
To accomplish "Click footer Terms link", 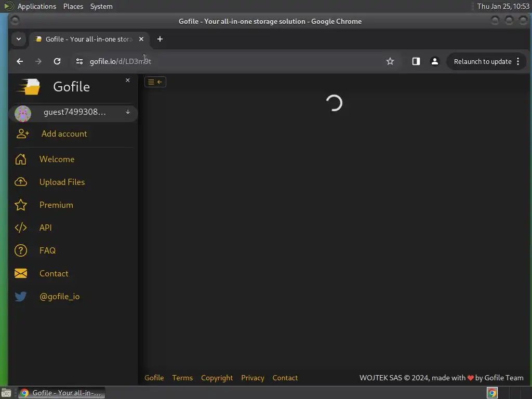I will (x=182, y=378).
